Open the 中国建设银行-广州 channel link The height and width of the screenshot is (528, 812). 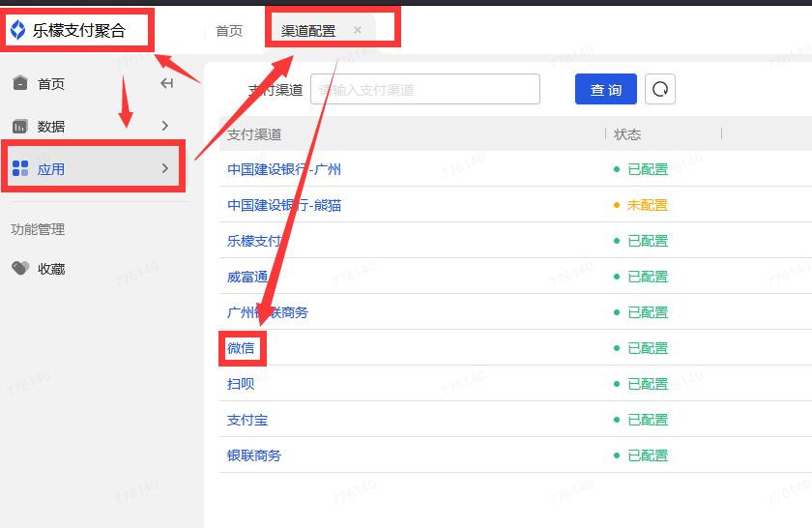coord(284,169)
